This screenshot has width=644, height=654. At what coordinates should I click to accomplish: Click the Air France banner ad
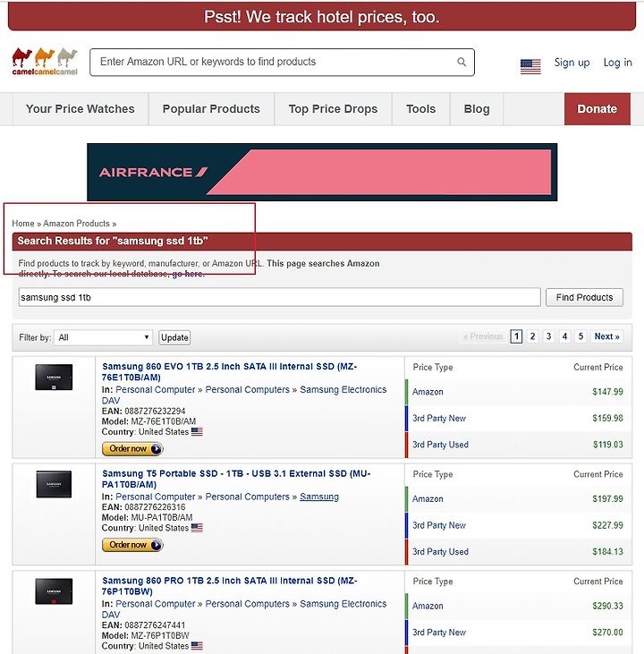[322, 172]
